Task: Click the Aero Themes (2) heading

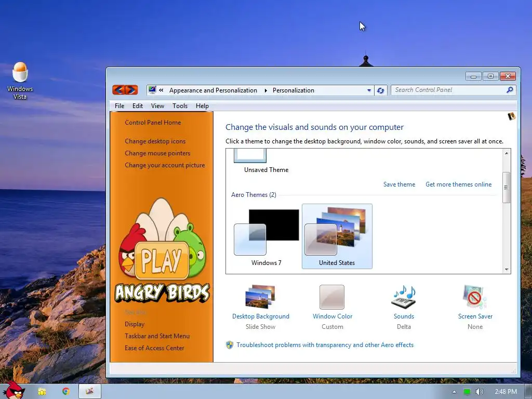Action: click(254, 195)
